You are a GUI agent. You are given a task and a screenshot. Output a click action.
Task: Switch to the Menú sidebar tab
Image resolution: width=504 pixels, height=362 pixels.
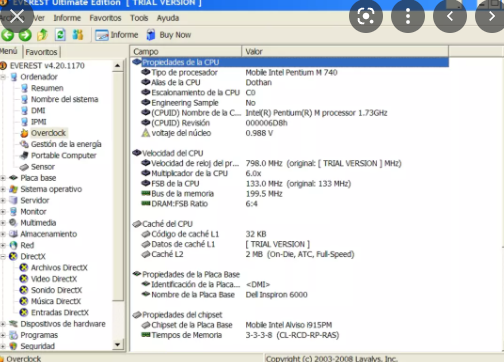[9, 51]
